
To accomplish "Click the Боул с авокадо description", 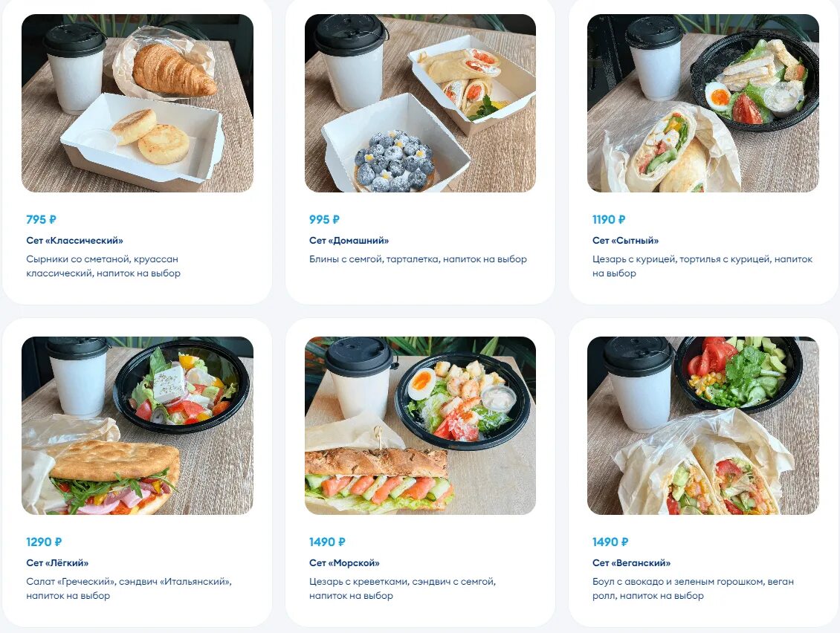I will click(694, 588).
